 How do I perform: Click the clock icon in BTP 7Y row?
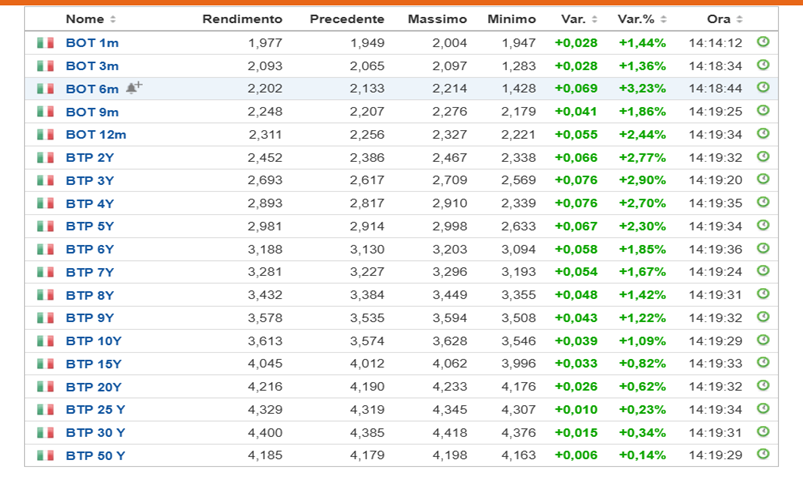(x=763, y=271)
